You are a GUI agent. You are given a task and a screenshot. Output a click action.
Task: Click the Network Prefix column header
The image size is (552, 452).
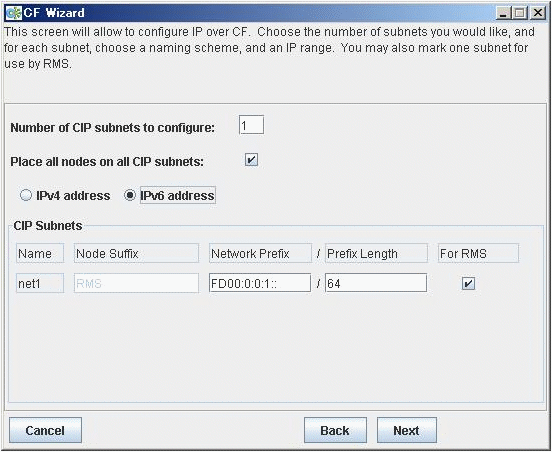(260, 253)
